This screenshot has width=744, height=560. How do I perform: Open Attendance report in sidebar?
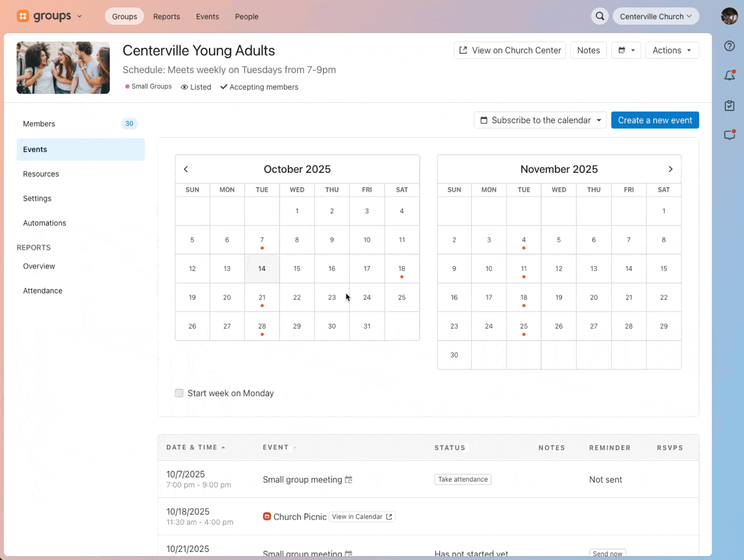click(43, 291)
